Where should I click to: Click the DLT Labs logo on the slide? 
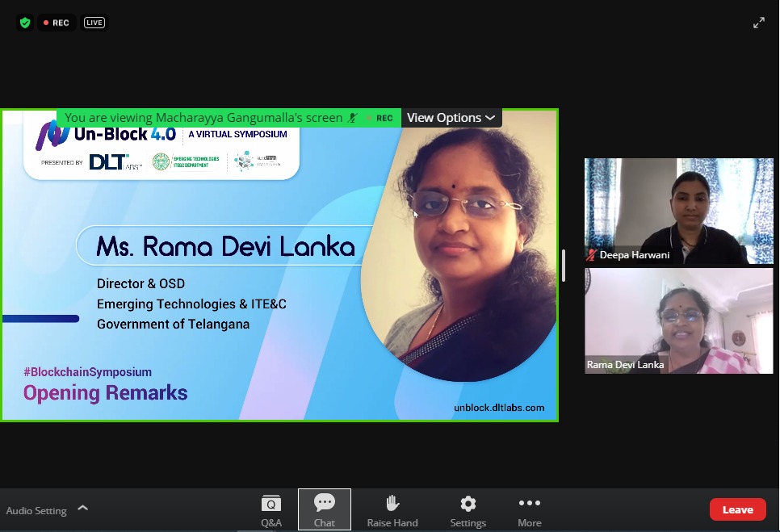[x=115, y=162]
